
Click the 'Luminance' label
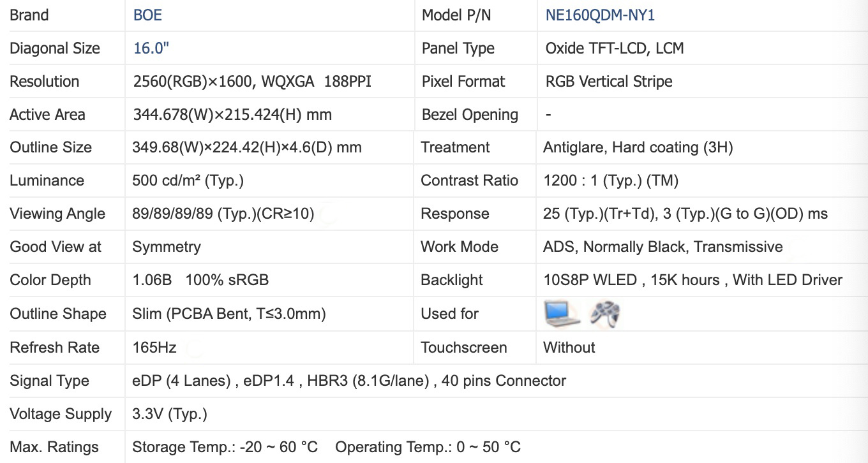pyautogui.click(x=47, y=180)
